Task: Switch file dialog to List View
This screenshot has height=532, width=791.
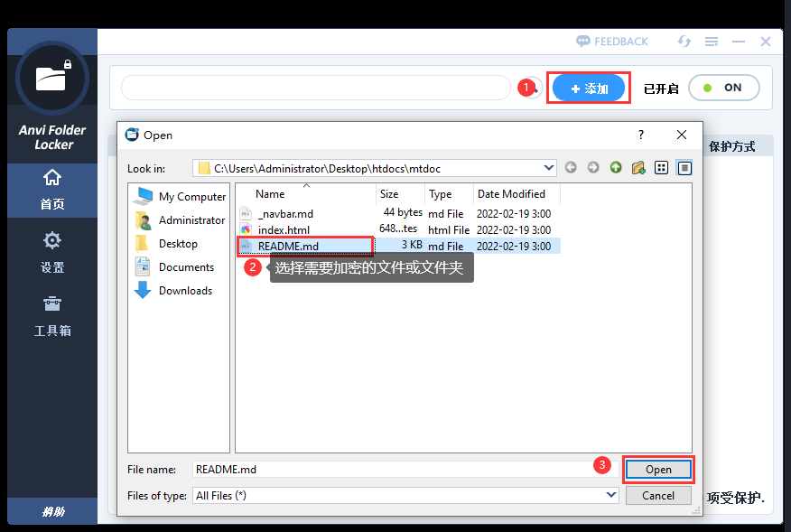Action: tap(662, 168)
